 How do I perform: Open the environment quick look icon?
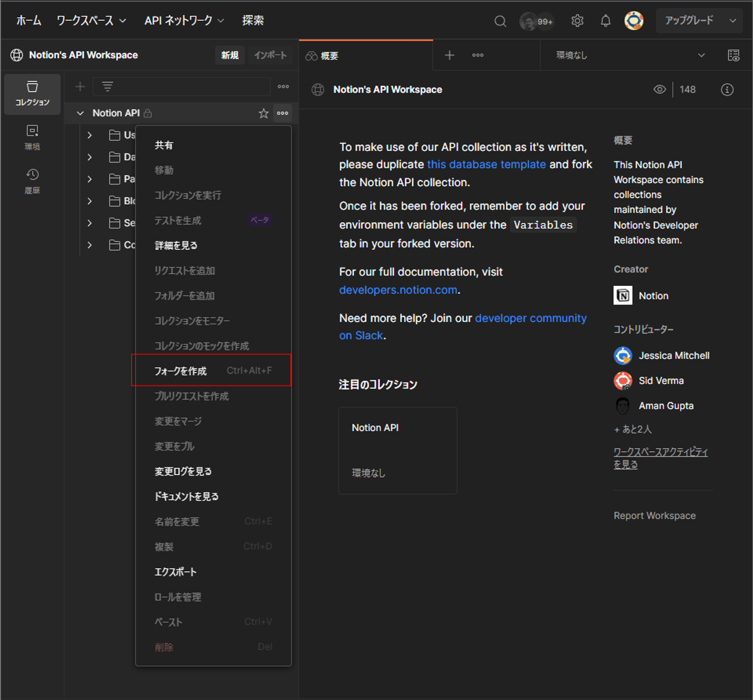(x=733, y=55)
